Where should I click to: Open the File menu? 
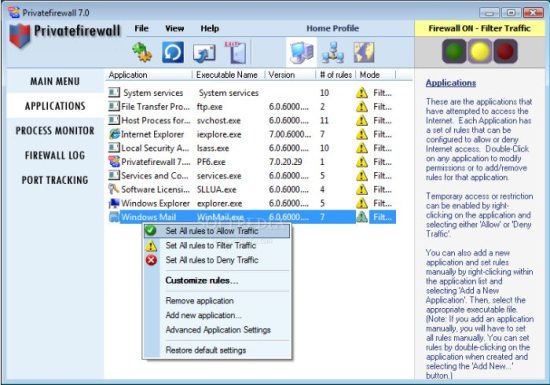coord(141,28)
